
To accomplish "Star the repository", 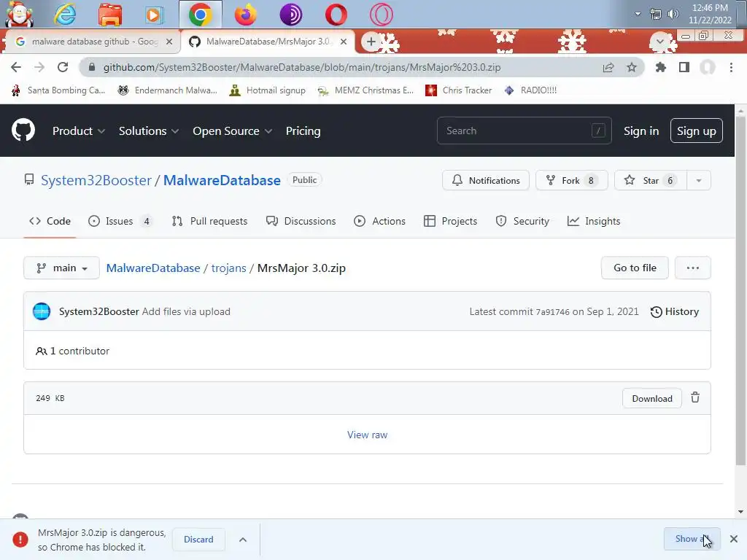I will (650, 181).
